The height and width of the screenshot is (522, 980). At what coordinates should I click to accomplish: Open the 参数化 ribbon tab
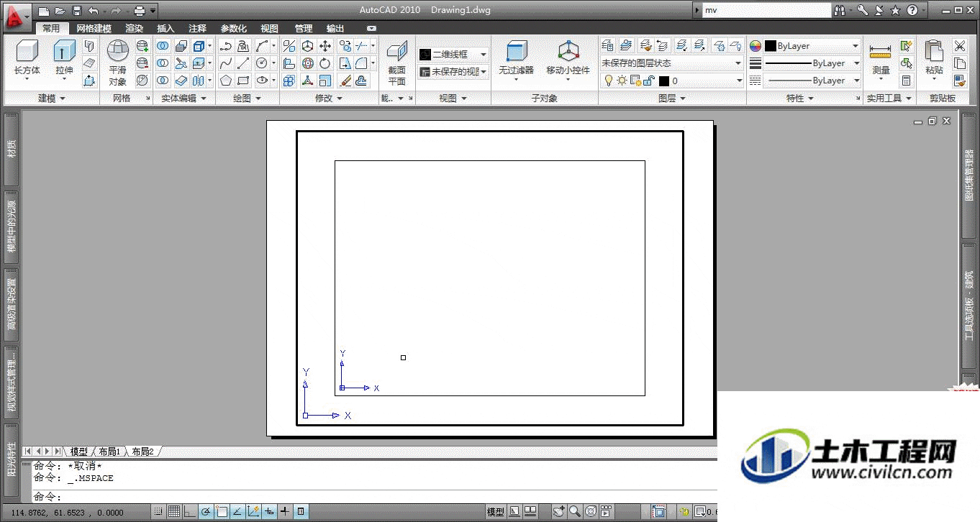coord(234,29)
